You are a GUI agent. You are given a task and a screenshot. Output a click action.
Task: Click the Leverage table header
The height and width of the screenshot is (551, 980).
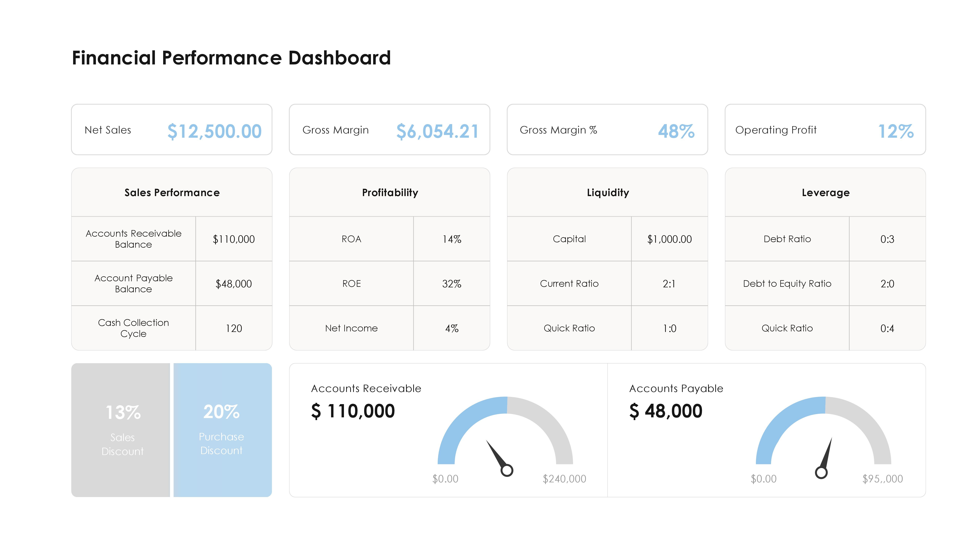tap(825, 193)
